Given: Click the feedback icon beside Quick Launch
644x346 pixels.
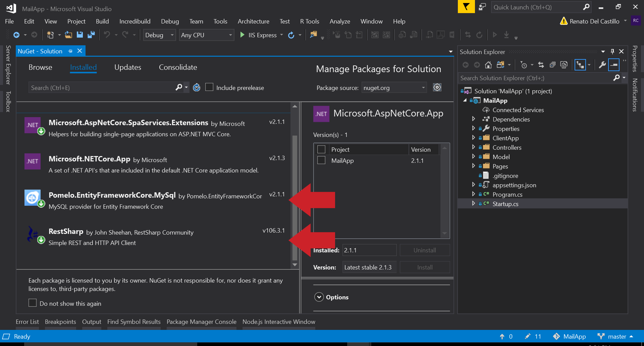Looking at the screenshot, I should pos(482,7).
